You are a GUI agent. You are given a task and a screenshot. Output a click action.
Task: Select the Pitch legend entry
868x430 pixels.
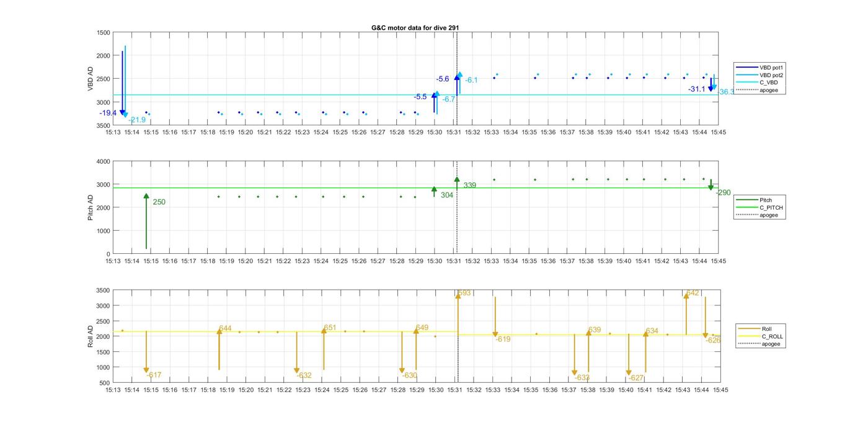coord(753,200)
